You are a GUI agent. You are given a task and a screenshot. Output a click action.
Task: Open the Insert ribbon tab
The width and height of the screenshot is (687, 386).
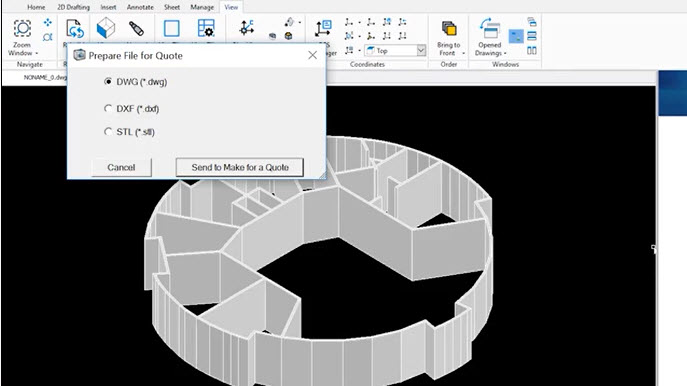point(108,7)
